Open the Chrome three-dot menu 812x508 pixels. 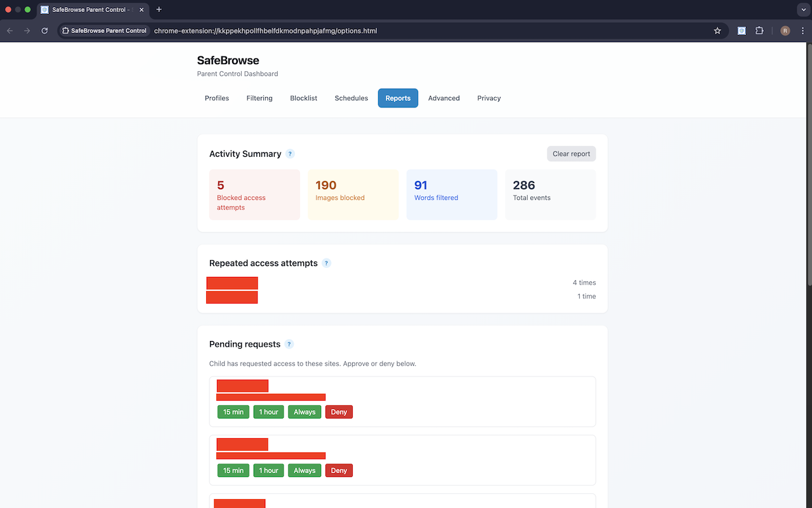[802, 30]
